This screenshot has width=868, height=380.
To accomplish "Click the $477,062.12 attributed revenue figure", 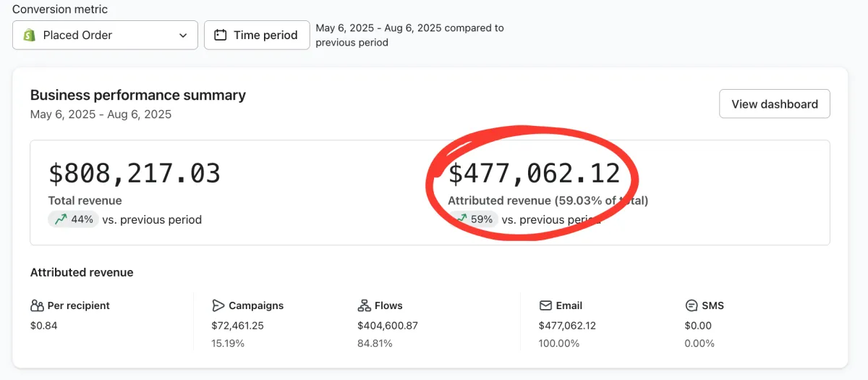I will [x=534, y=174].
